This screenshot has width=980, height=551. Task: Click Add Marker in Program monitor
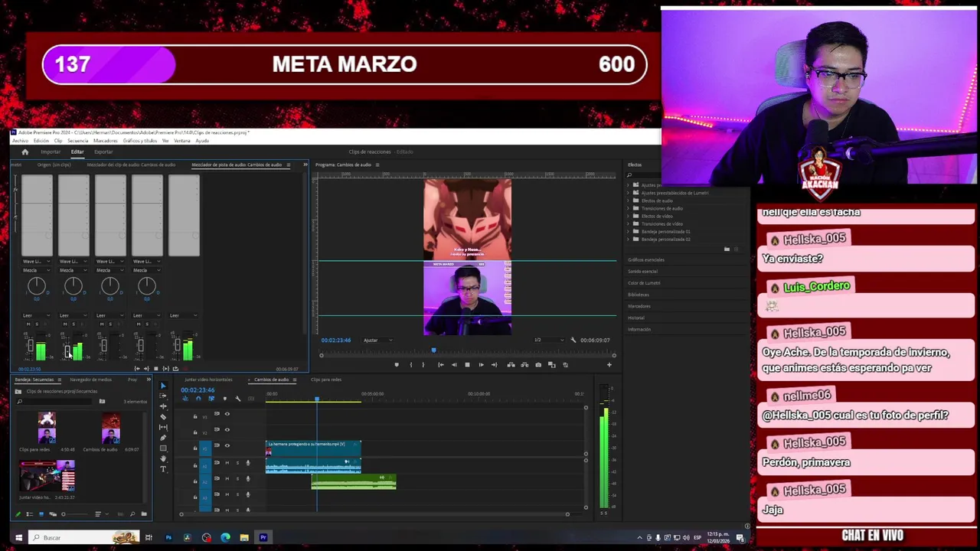coord(397,365)
